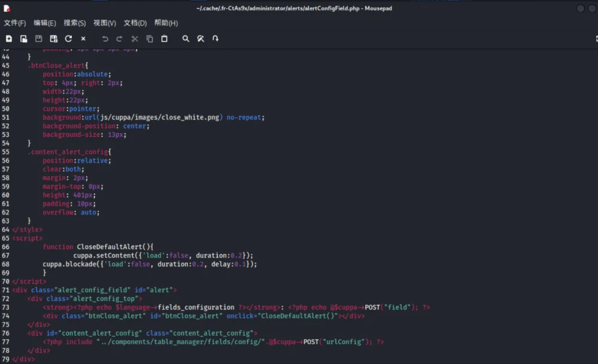Image resolution: width=598 pixels, height=364 pixels.
Task: Click the 'content_alert_config' div on line 76
Action: tap(142, 333)
